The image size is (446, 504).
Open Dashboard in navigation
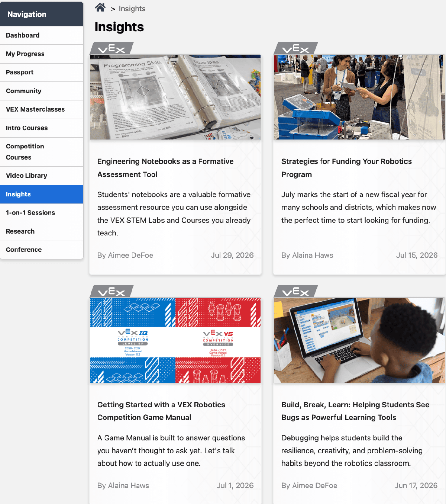(42, 35)
